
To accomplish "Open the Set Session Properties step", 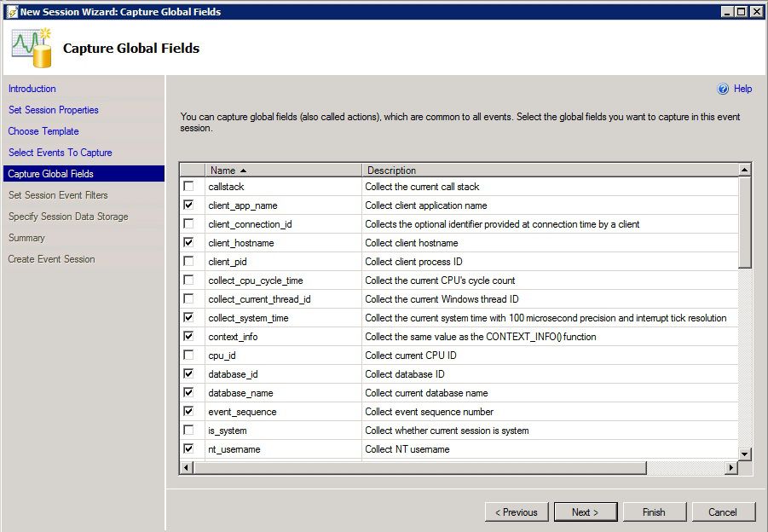I will pyautogui.click(x=54, y=110).
